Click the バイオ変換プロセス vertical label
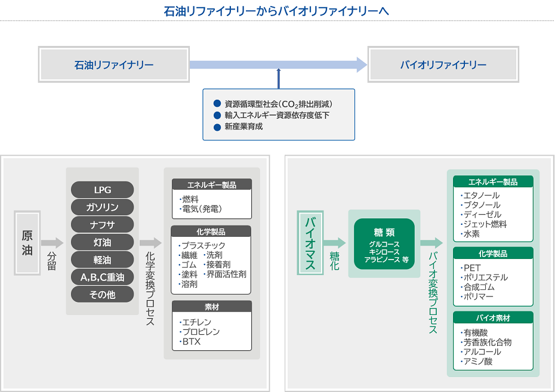The width and height of the screenshot is (555, 392). 433,292
